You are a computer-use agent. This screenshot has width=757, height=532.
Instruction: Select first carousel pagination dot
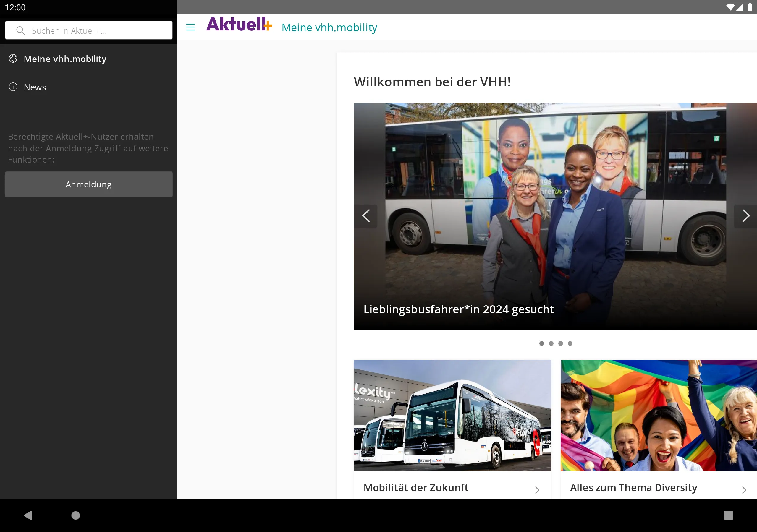pyautogui.click(x=542, y=343)
